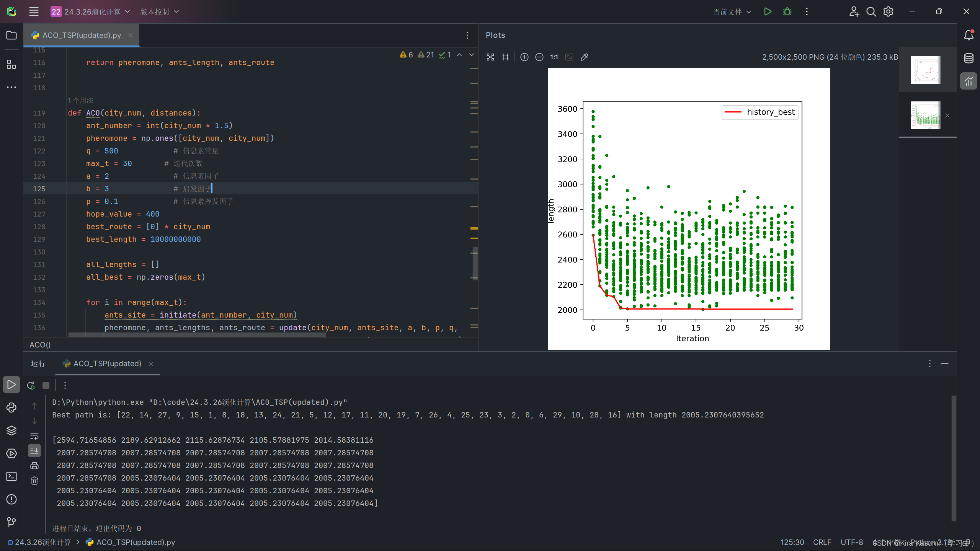Clear the console output with trash icon
The height and width of the screenshot is (551, 980).
pos(34,481)
